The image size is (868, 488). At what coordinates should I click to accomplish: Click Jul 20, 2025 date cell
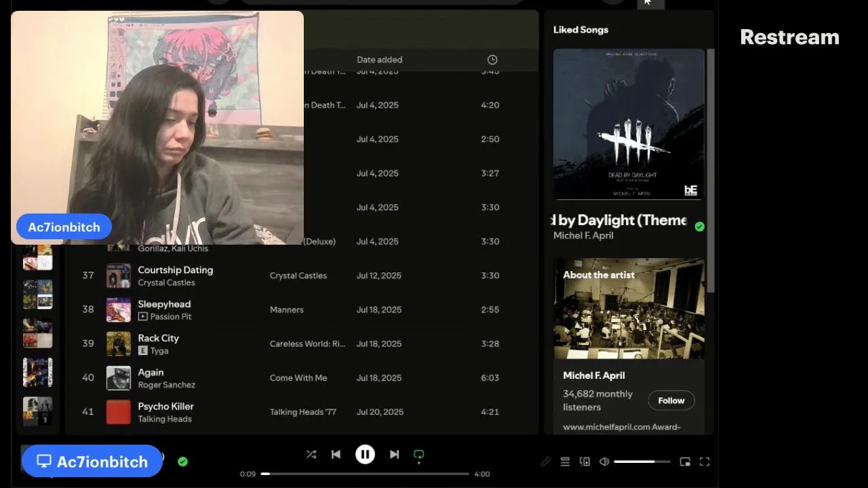pos(380,411)
